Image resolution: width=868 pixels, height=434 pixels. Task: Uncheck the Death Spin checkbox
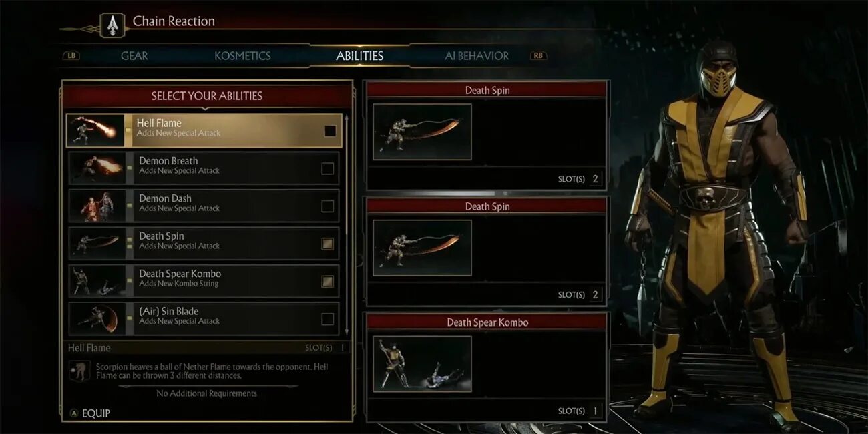pyautogui.click(x=327, y=244)
